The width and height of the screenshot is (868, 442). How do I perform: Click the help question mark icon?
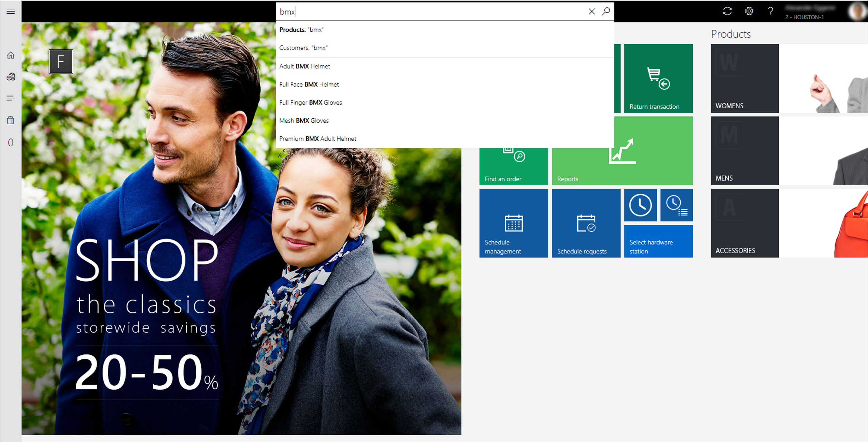(x=769, y=11)
